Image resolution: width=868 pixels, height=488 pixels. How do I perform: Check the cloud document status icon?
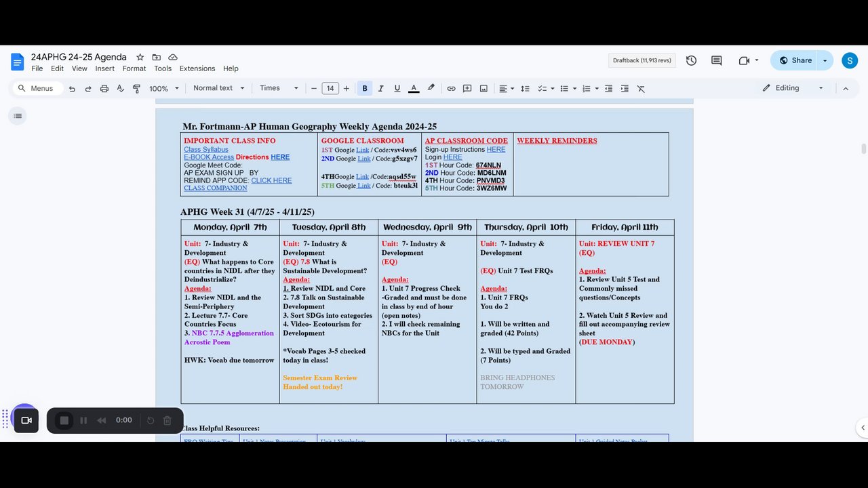pyautogui.click(x=173, y=57)
